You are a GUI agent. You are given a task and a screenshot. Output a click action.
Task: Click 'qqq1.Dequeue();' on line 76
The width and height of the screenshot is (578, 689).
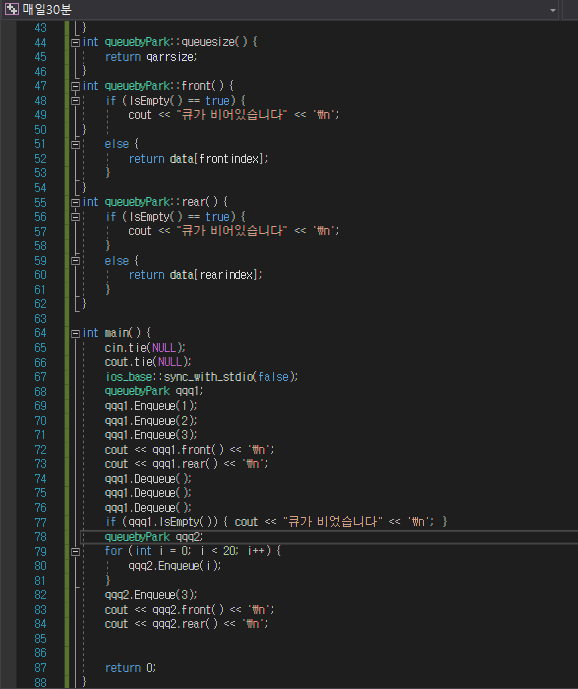point(148,508)
